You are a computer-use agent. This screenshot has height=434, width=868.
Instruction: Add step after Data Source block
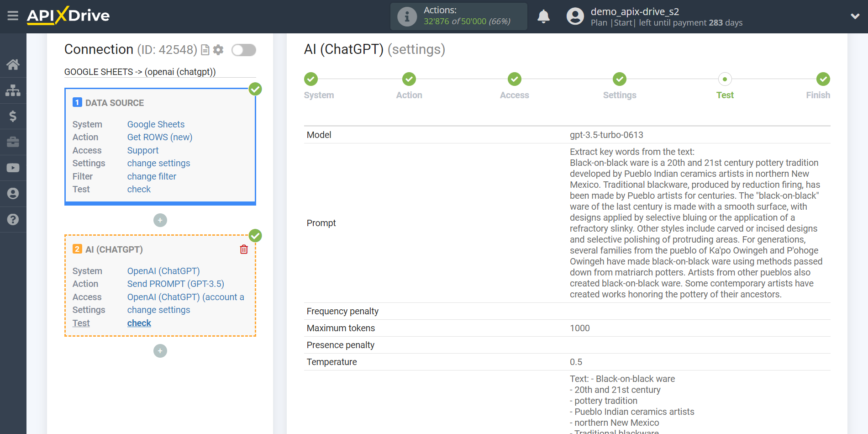[x=160, y=220]
